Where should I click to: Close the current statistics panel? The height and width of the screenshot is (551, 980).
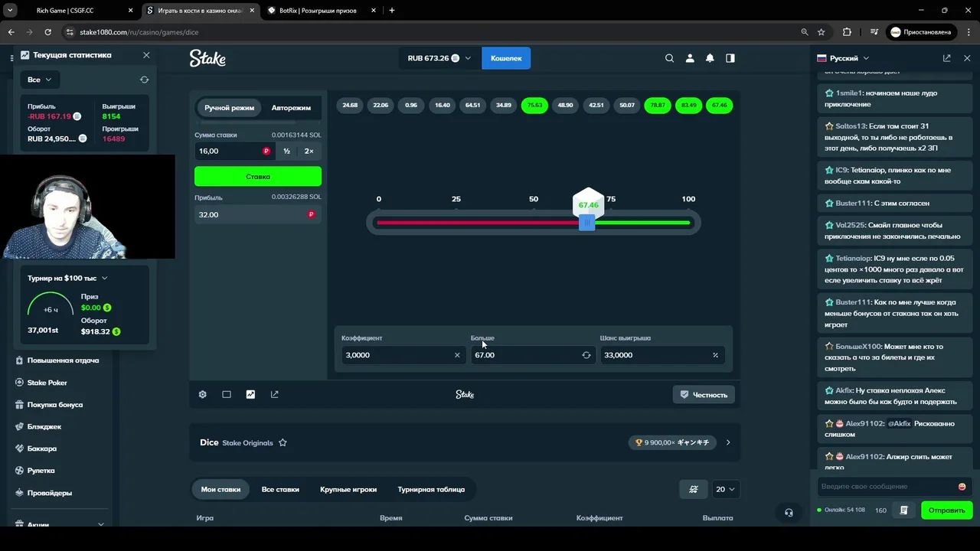(x=146, y=55)
